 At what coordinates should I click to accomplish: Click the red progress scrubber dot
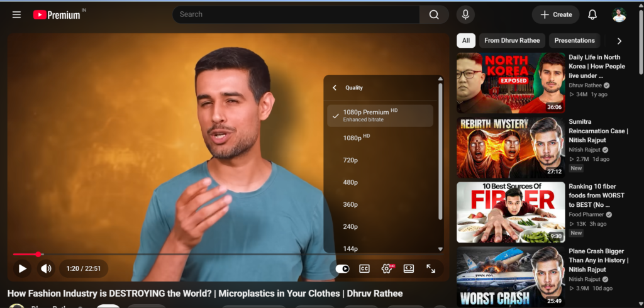pyautogui.click(x=38, y=255)
